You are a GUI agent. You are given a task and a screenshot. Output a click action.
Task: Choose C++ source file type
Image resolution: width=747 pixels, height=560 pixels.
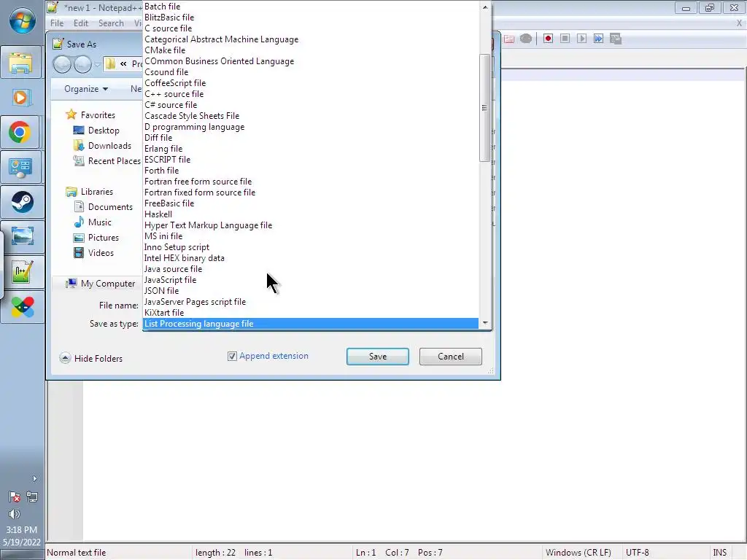311,94
